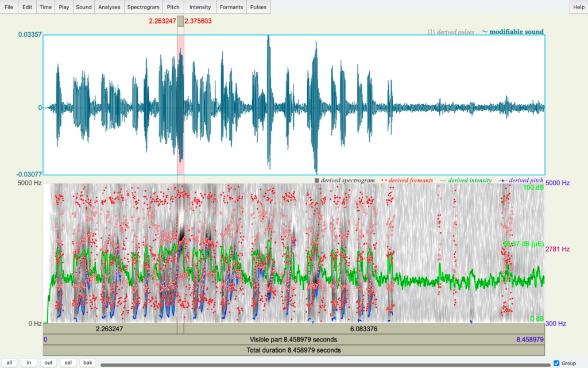Click selection start time 2.263247 in red
The height and width of the screenshot is (368, 588).
[x=162, y=21]
